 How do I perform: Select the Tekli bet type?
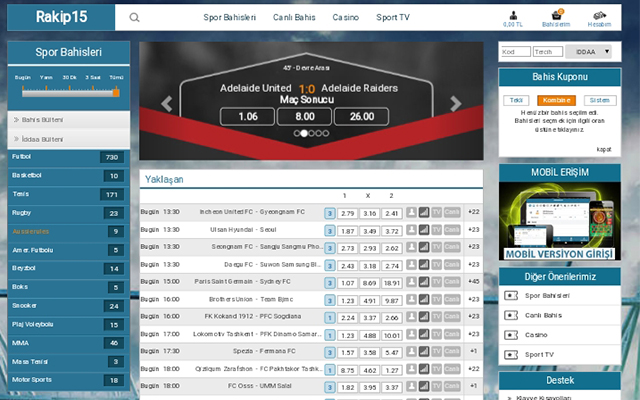tap(517, 100)
